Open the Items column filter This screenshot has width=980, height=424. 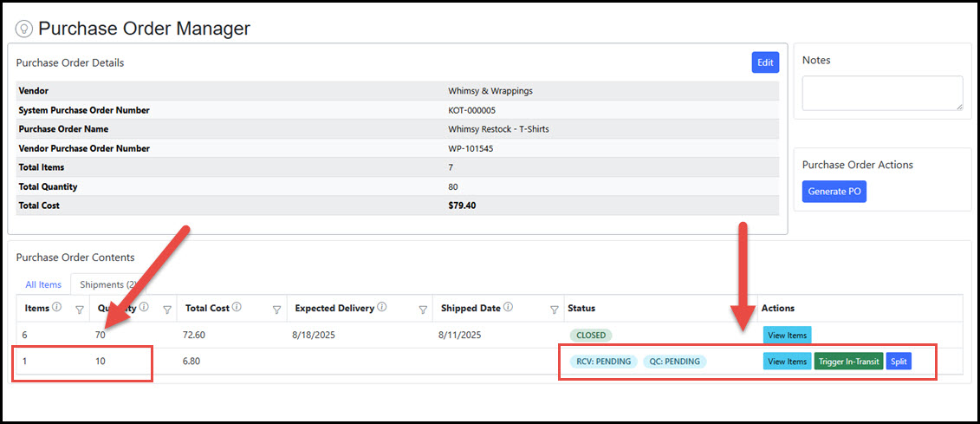[x=80, y=309]
